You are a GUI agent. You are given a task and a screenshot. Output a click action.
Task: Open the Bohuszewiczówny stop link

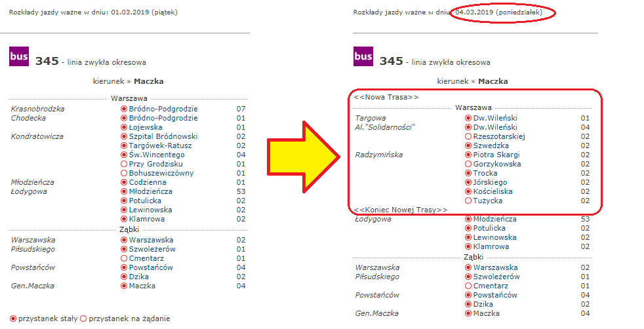pyautogui.click(x=161, y=173)
